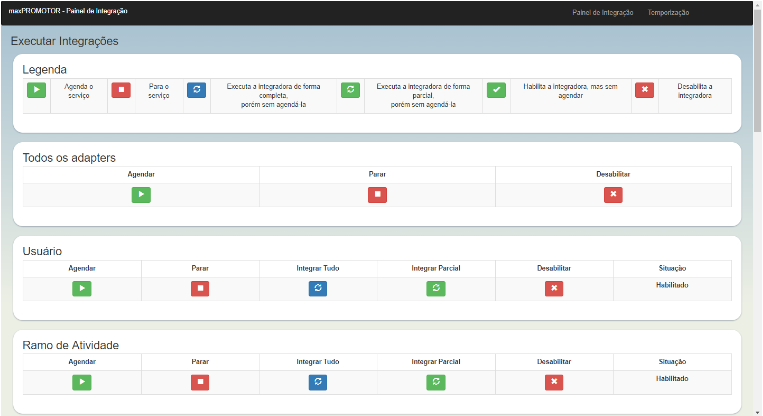Click the green play icon in Legenda
The width and height of the screenshot is (763, 416).
tap(36, 90)
